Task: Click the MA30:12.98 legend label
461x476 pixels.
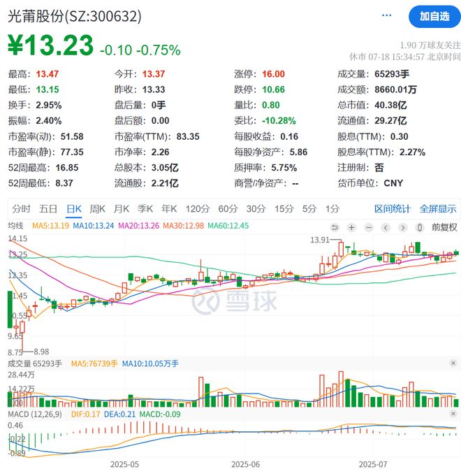Action: 184,226
